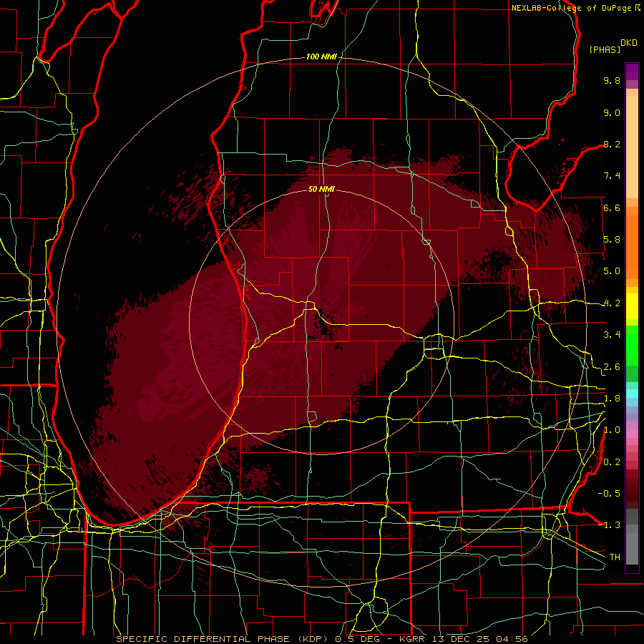Image resolution: width=644 pixels, height=644 pixels.
Task: Select the 0.2 legend value
Action: (612, 462)
